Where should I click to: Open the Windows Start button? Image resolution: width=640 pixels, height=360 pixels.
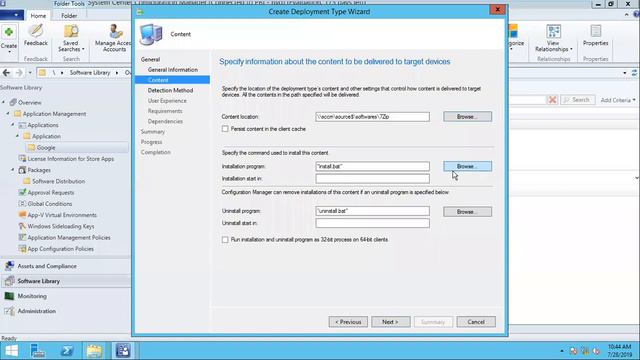coord(11,351)
